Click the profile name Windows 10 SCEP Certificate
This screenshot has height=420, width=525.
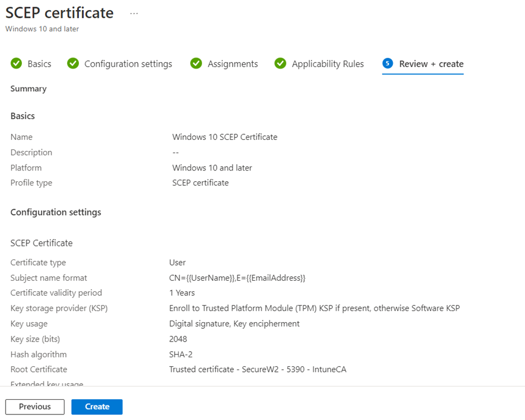click(x=224, y=137)
